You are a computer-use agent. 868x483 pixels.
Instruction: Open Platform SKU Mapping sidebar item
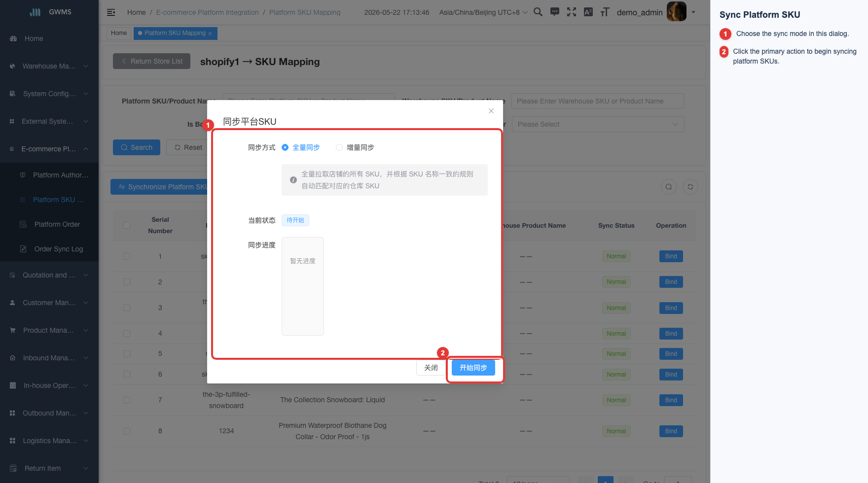[x=49, y=200]
